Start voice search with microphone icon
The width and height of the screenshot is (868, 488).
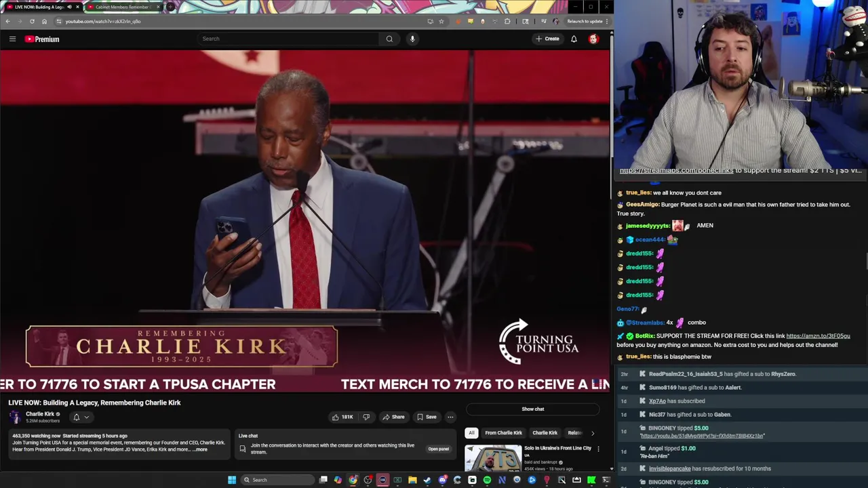click(412, 39)
